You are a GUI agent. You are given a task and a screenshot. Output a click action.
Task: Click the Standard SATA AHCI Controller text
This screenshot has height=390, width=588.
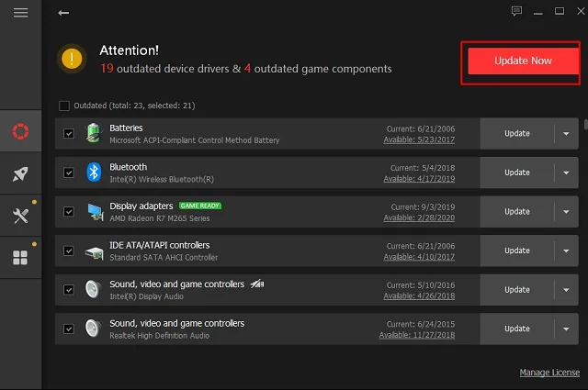[x=164, y=257]
